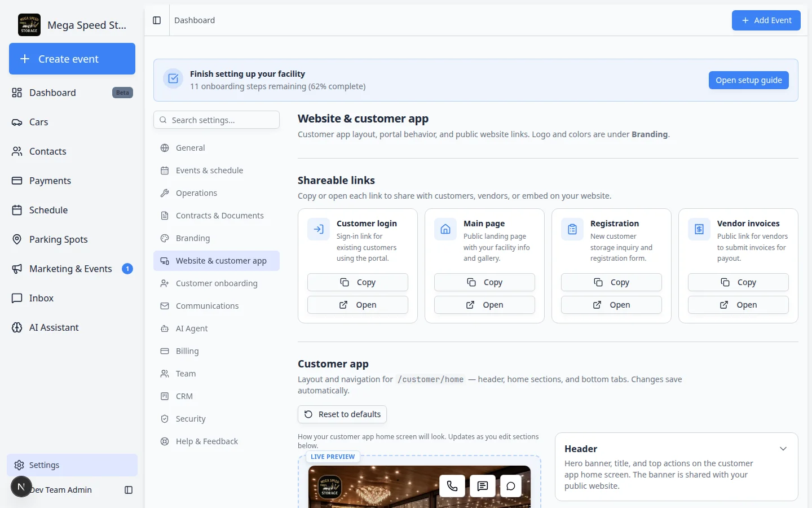
Task: Copy the Registration link
Action: coord(611,282)
